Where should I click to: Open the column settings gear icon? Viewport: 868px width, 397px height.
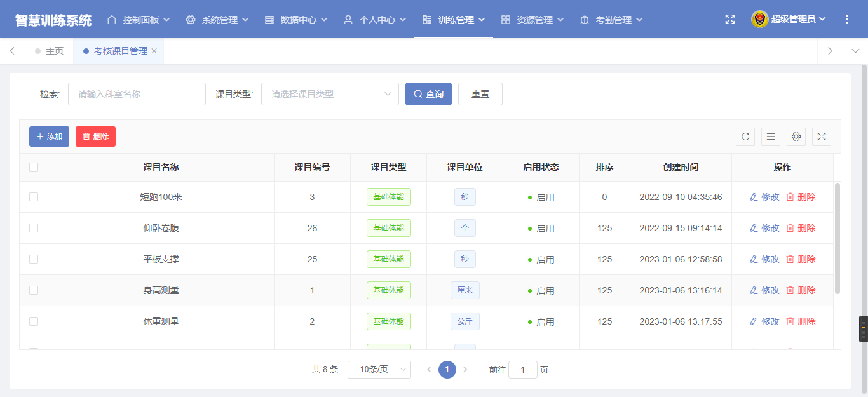click(x=796, y=137)
